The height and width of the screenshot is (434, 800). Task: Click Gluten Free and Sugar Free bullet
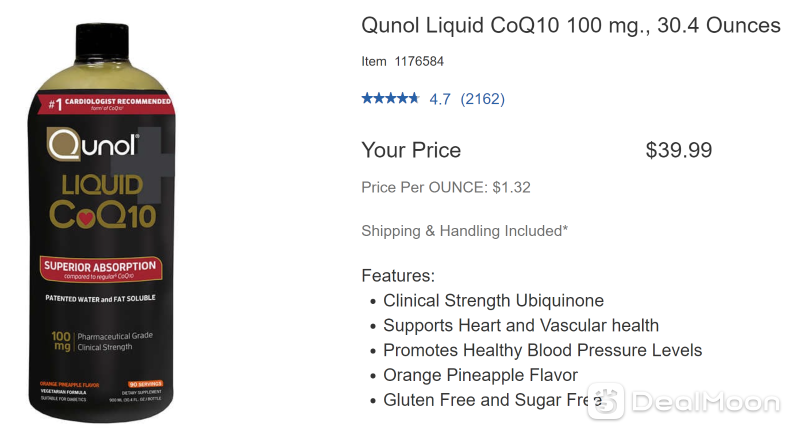point(493,400)
